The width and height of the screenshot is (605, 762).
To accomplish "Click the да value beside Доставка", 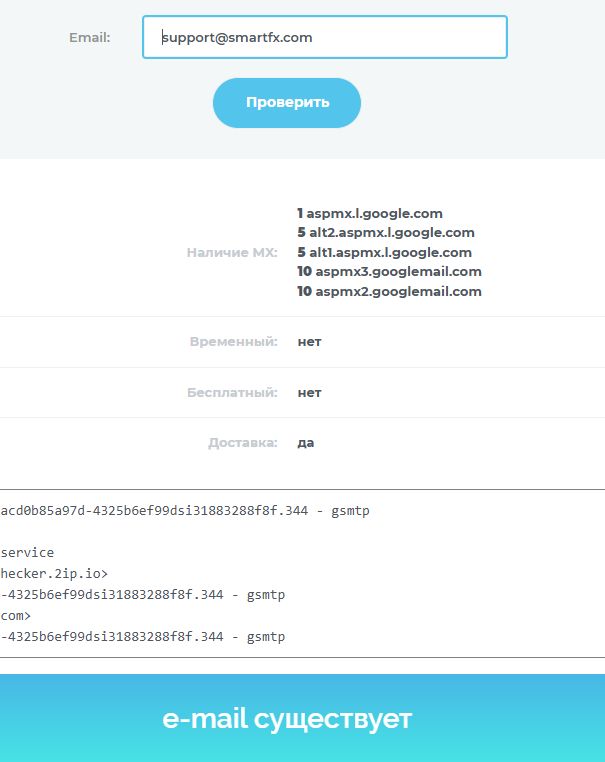I will 306,443.
